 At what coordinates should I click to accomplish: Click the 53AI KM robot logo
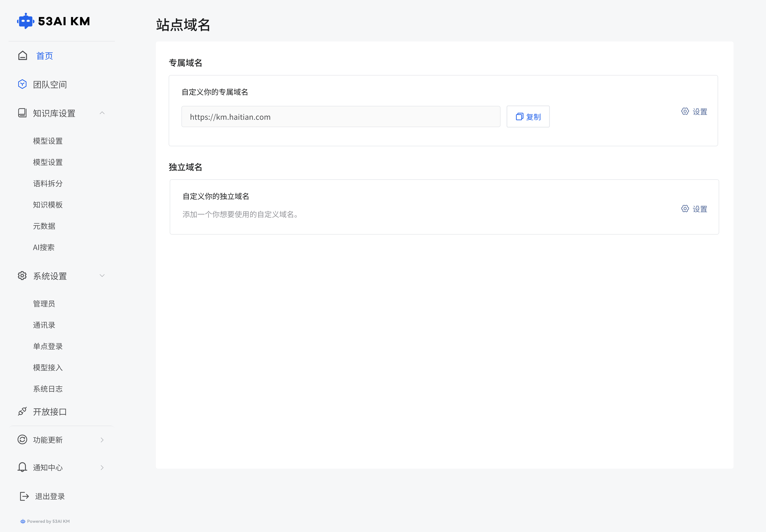pyautogui.click(x=26, y=21)
